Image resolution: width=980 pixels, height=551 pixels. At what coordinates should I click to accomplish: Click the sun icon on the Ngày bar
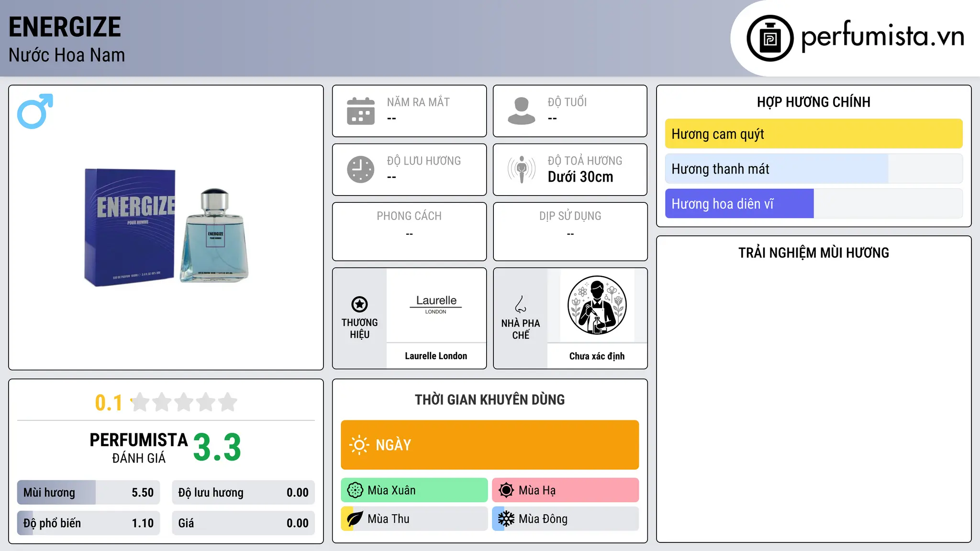coord(359,445)
